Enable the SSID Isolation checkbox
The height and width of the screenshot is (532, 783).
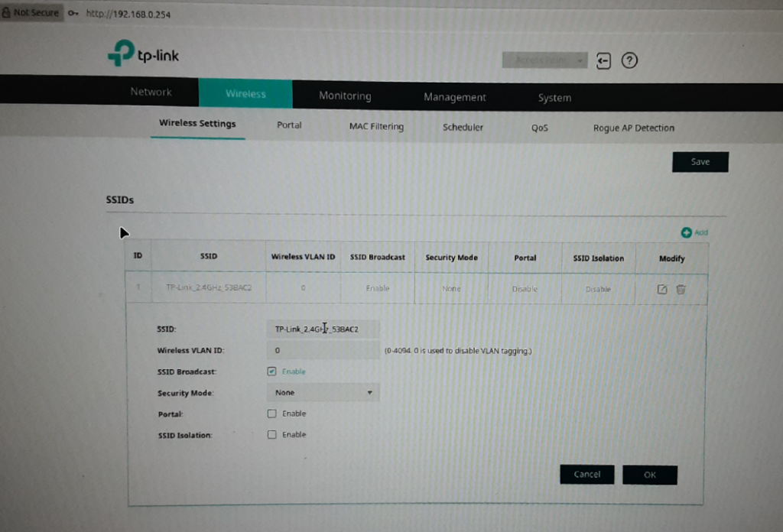[271, 435]
